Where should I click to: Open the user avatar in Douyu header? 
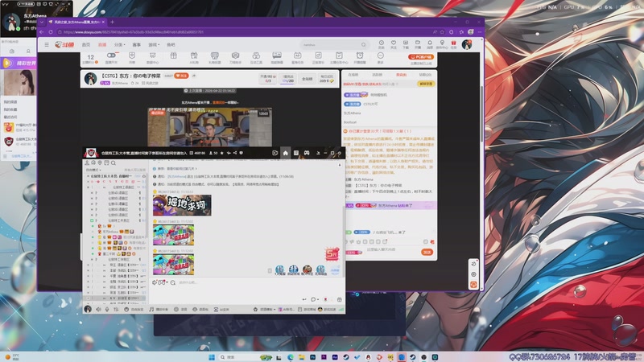(467, 44)
